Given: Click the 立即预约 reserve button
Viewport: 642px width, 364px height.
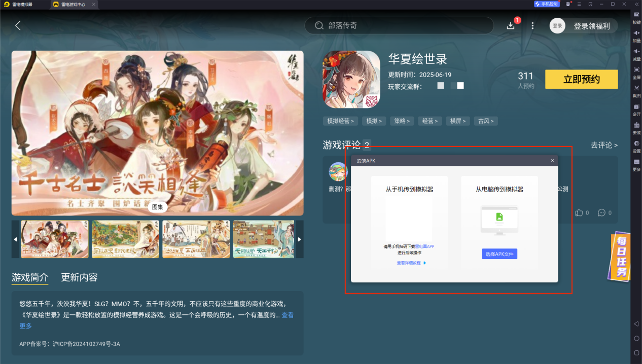Looking at the screenshot, I should click(582, 80).
